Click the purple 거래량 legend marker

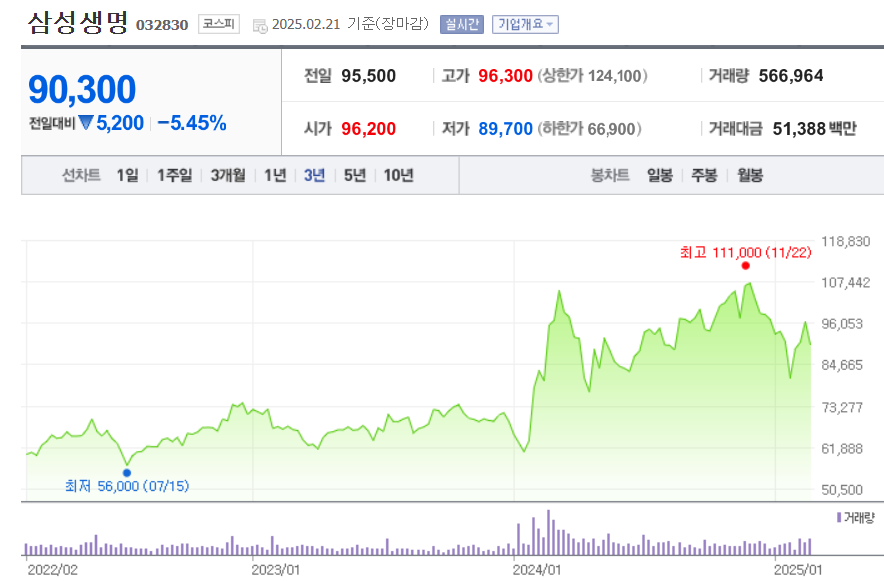[839, 517]
